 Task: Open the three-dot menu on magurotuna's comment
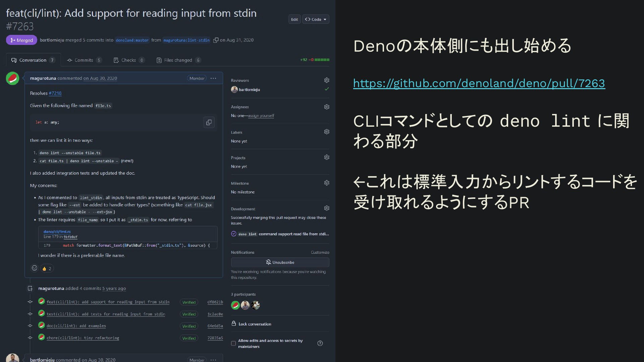tap(213, 78)
